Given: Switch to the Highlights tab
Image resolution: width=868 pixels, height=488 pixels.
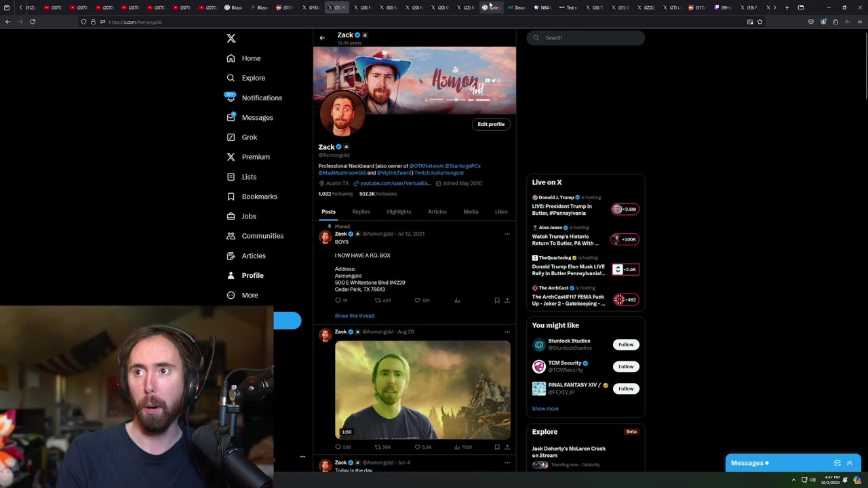Looking at the screenshot, I should tap(399, 211).
